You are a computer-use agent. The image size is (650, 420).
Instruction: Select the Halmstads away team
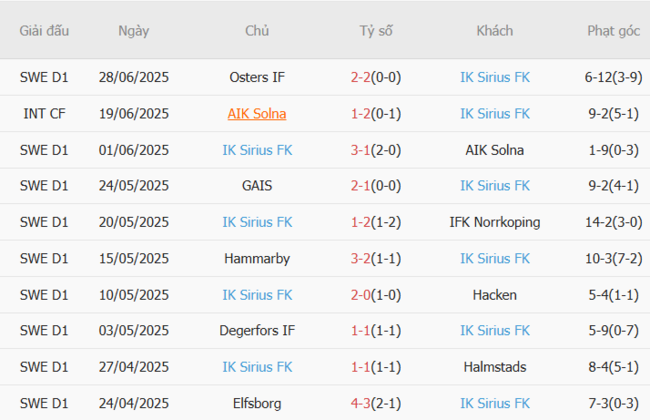495,366
